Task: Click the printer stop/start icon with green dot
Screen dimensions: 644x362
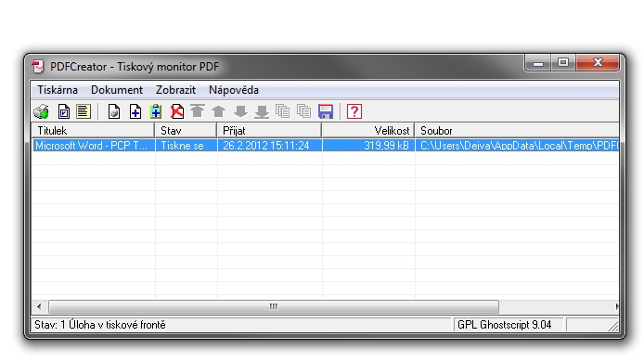Action: tap(42, 111)
